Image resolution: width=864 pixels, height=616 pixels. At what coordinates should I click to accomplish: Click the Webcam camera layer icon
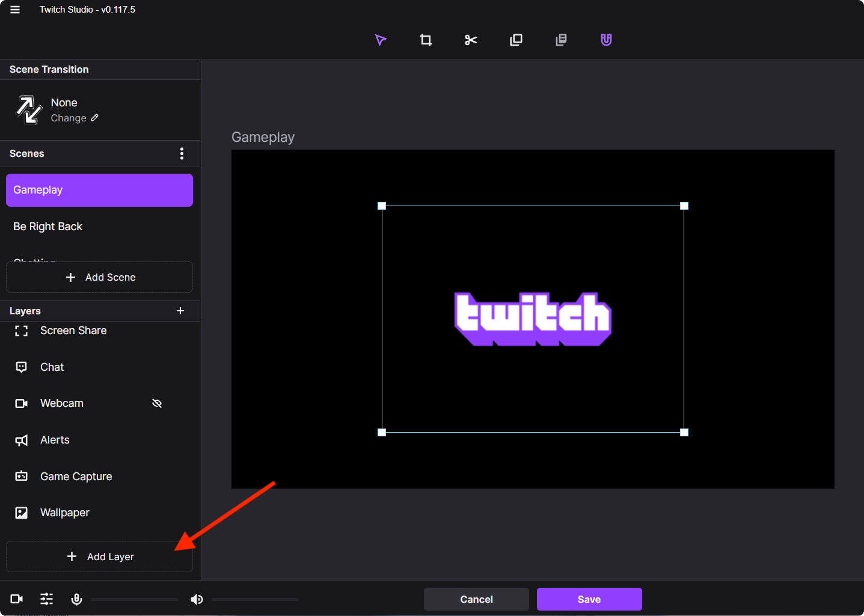[22, 403]
